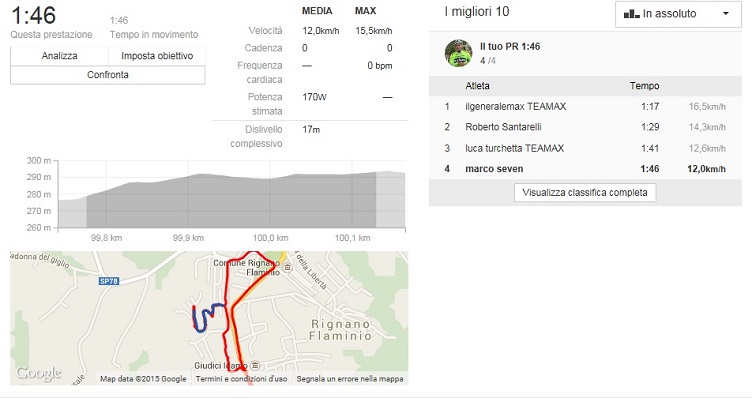Click the Confronta button
This screenshot has height=402, width=752.
[x=107, y=75]
